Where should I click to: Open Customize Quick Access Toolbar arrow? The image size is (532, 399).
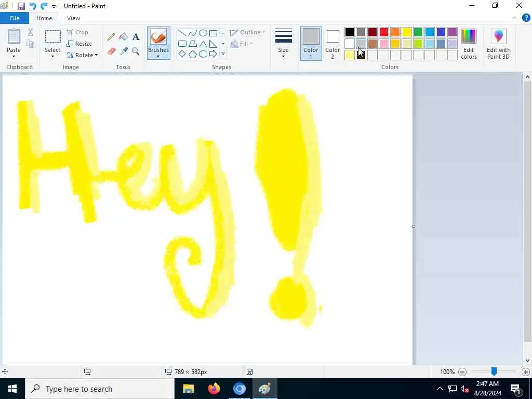(x=54, y=6)
